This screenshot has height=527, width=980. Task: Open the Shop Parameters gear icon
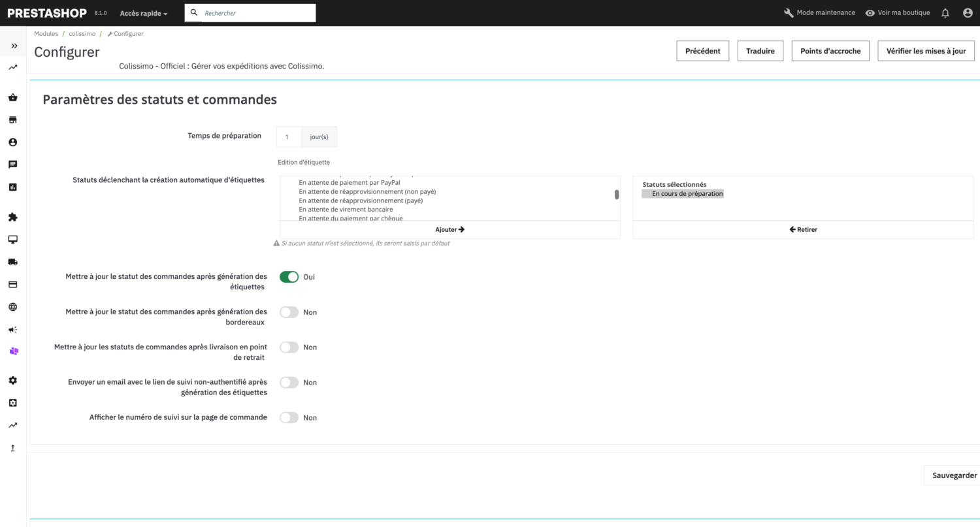click(12, 380)
